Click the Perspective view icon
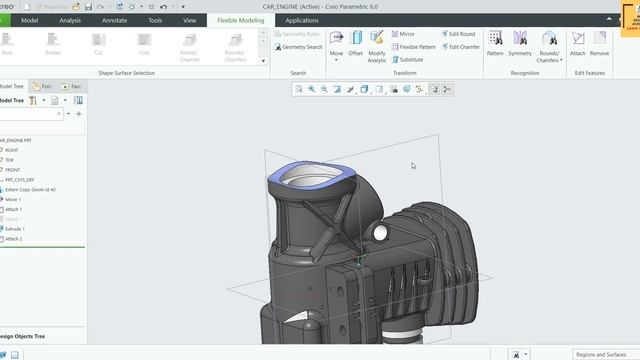 tap(407, 89)
